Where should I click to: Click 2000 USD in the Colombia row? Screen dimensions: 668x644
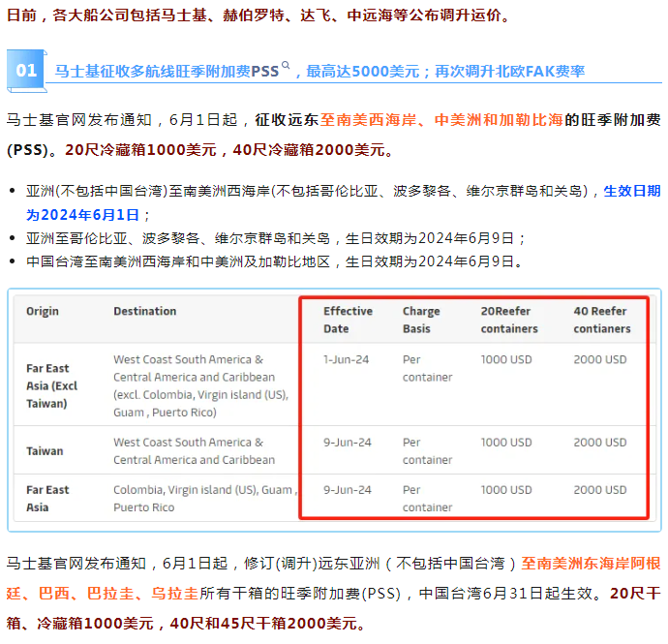tap(600, 490)
